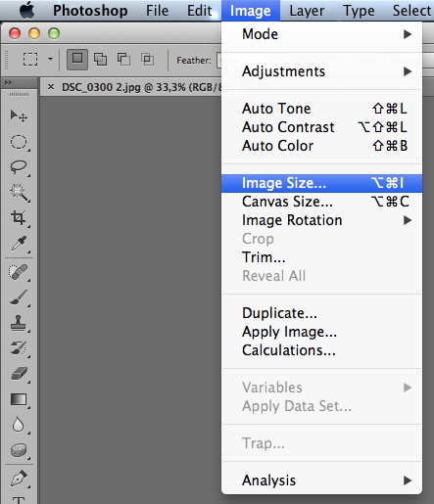Viewport: 434px width, 504px height.
Task: Expand the tools panel with double arrows
Action: (8, 83)
